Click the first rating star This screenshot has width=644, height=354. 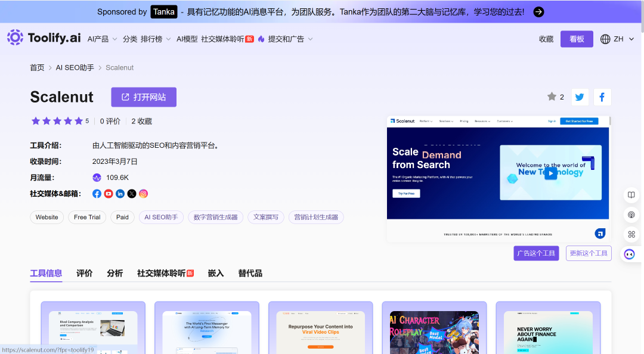[x=36, y=121]
